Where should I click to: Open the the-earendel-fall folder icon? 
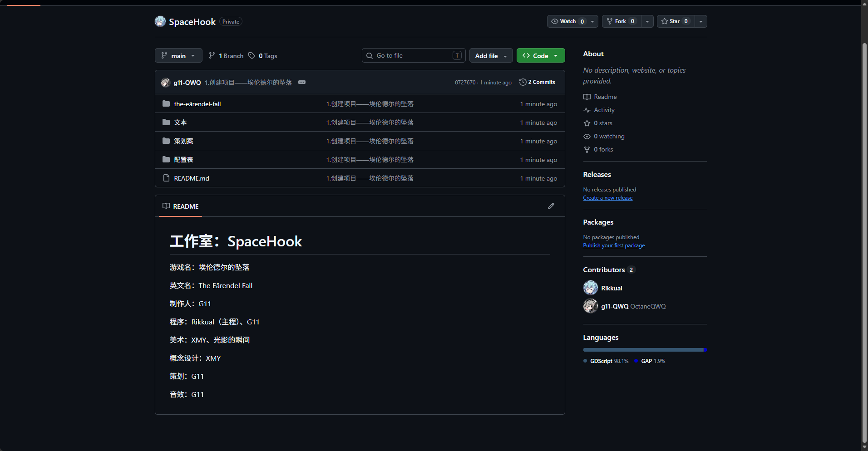(166, 104)
